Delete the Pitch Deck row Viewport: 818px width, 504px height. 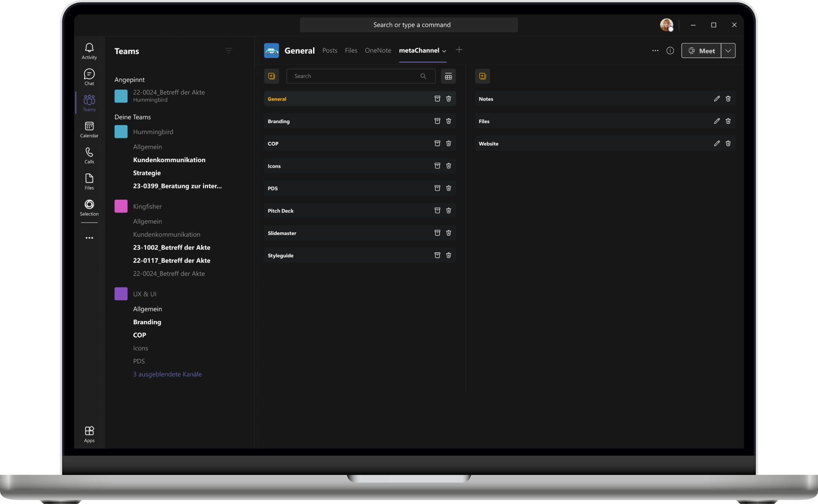coord(448,211)
